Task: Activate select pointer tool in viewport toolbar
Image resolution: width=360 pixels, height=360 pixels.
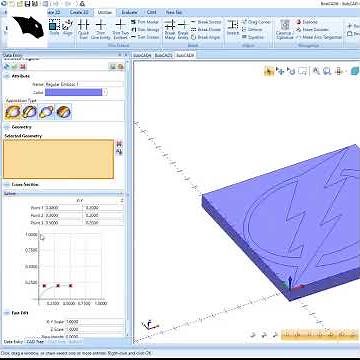Action: tap(269, 71)
